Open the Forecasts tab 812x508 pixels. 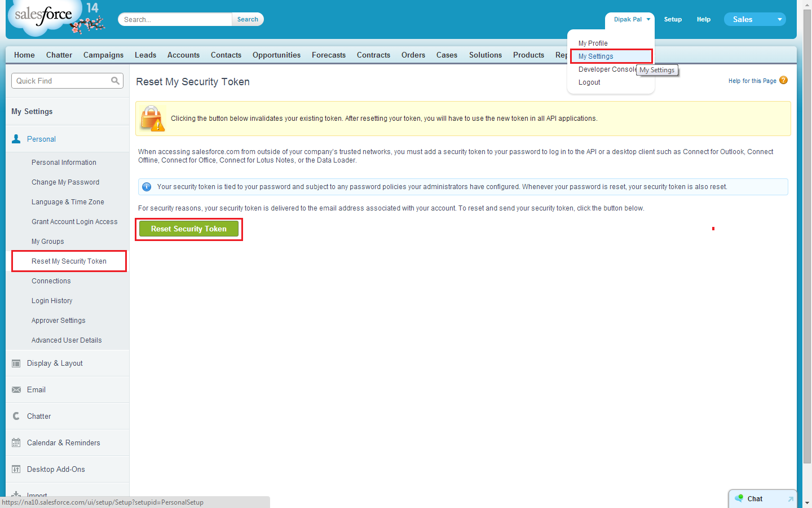point(329,55)
